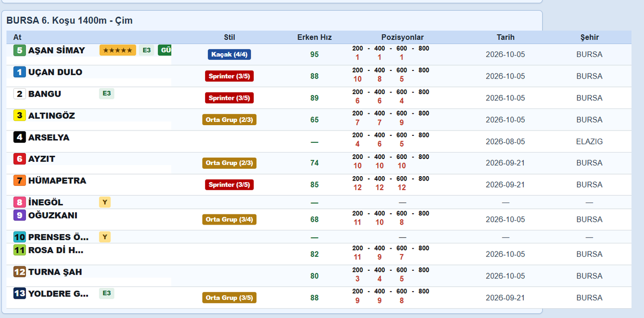
Task: Click the Kaçak (4/4) style badge
Action: click(x=229, y=54)
